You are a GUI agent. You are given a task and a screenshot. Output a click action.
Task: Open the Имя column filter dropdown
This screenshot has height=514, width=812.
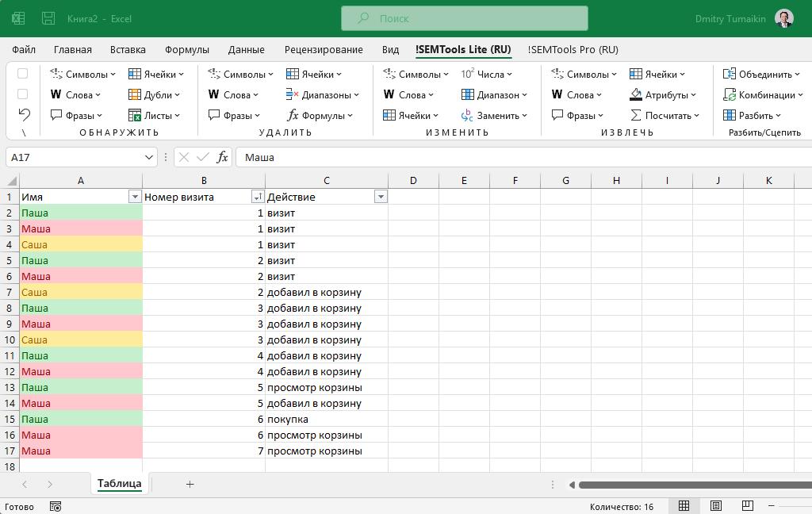point(135,197)
